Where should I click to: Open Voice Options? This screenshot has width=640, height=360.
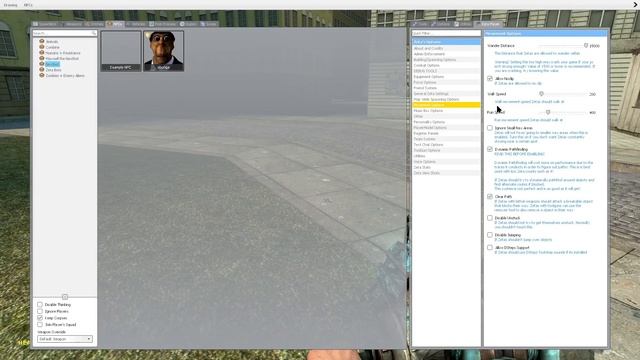446,162
